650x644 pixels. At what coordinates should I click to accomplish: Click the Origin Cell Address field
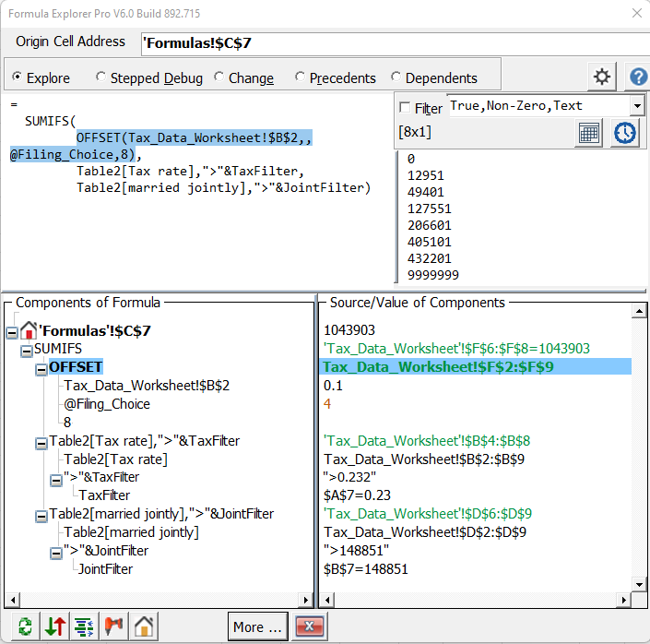tap(395, 43)
